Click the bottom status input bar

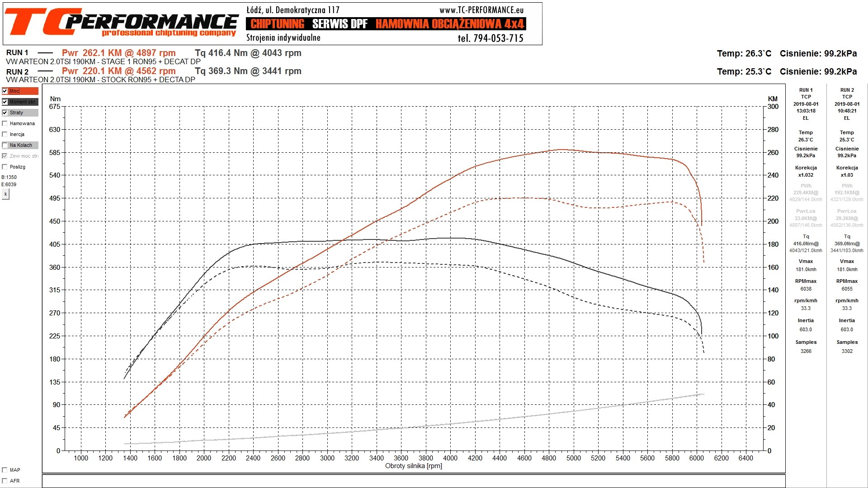point(413,481)
